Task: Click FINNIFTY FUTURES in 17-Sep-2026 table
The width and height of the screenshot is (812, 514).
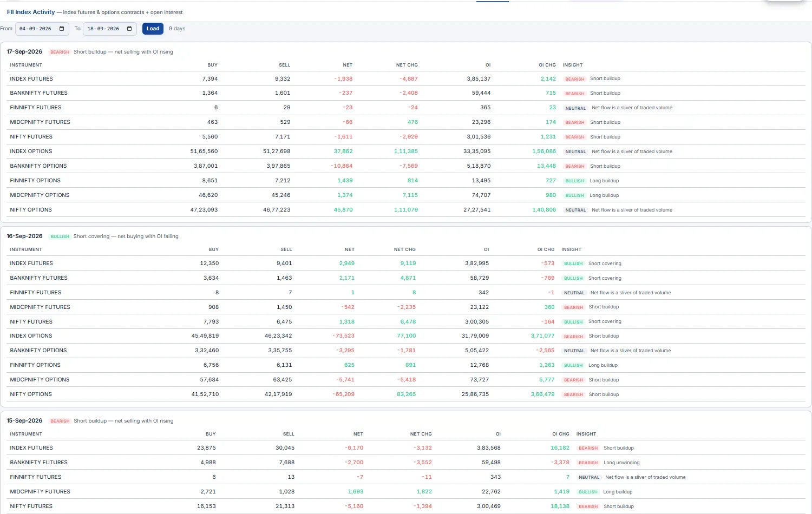Action: pos(36,108)
